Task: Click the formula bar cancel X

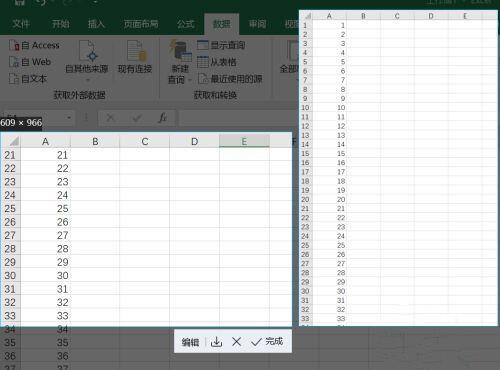Action: 110,118
